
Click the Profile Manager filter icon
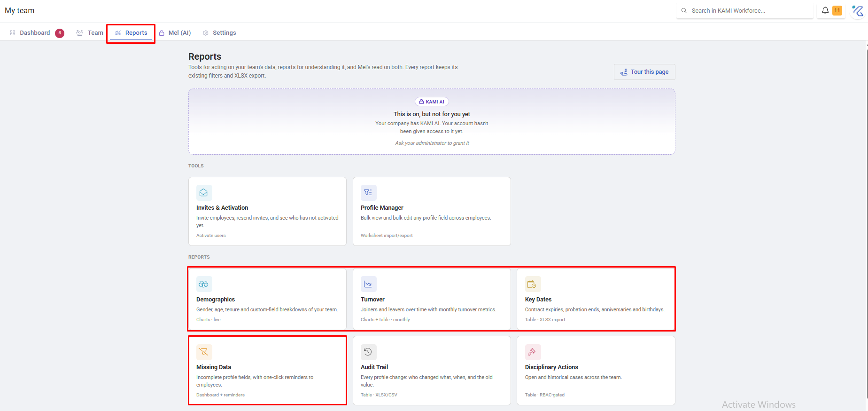click(368, 192)
